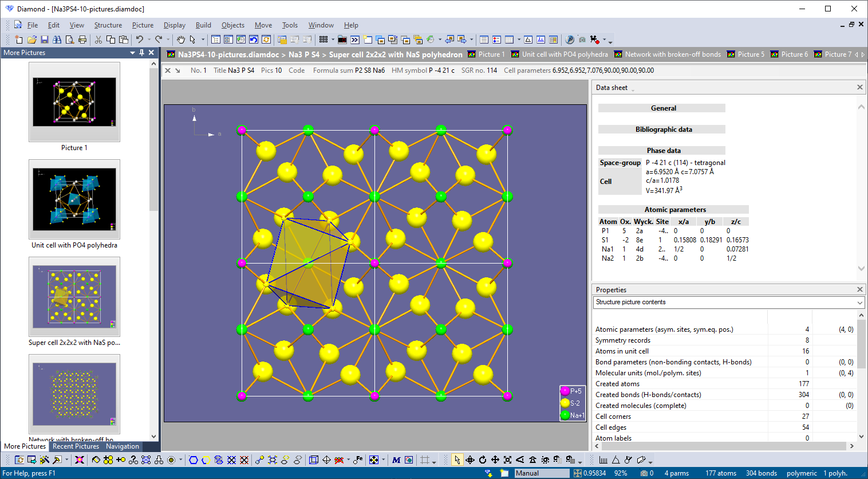
Task: Click the chevron right of Picture 7 tab
Action: pyautogui.click(x=863, y=54)
